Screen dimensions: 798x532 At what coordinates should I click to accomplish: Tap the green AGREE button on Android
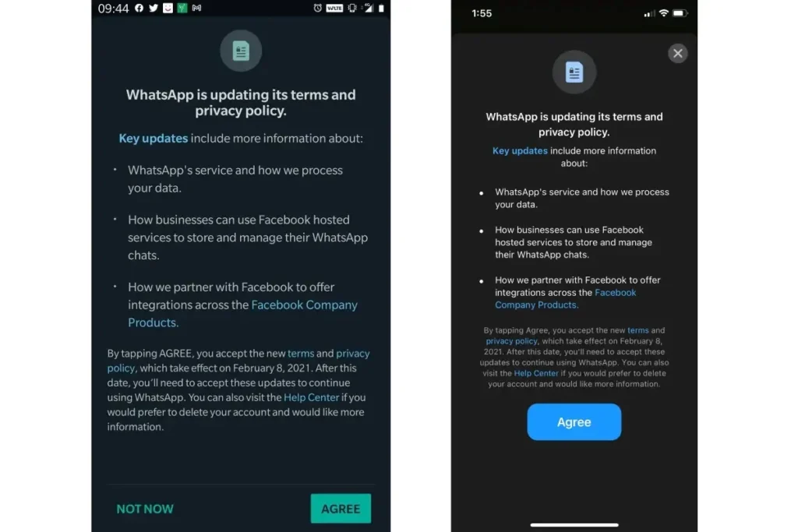point(341,509)
